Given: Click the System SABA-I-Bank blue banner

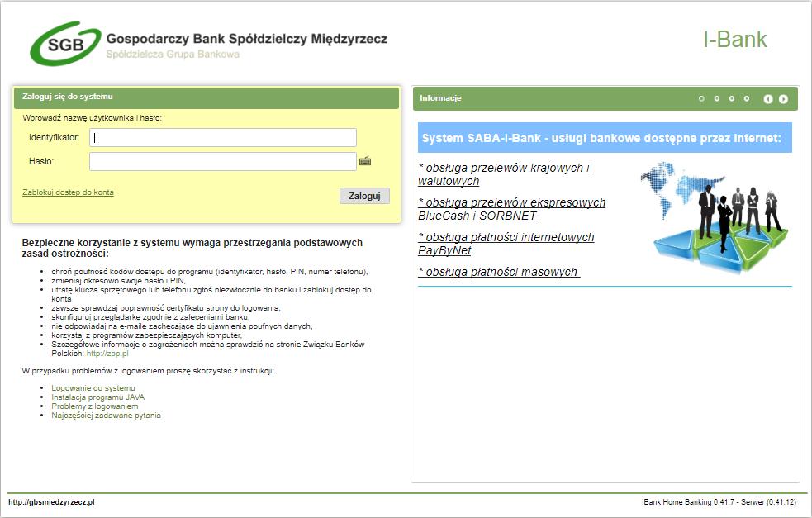Looking at the screenshot, I should 605,138.
